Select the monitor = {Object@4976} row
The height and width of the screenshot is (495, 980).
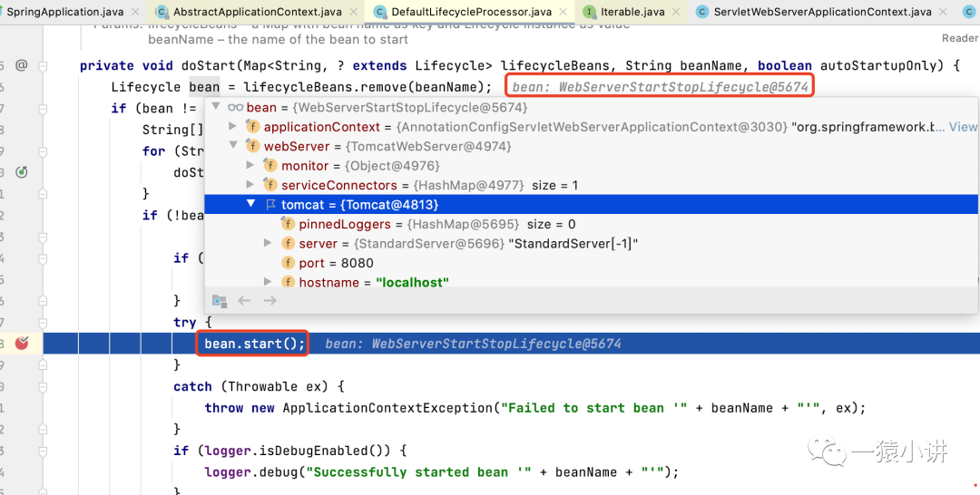pos(592,165)
